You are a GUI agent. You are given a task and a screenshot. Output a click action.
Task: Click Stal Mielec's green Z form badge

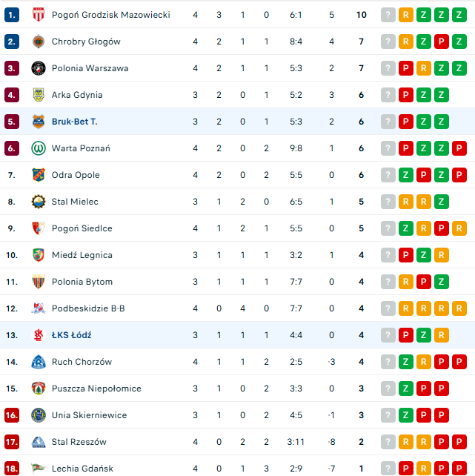click(x=442, y=202)
